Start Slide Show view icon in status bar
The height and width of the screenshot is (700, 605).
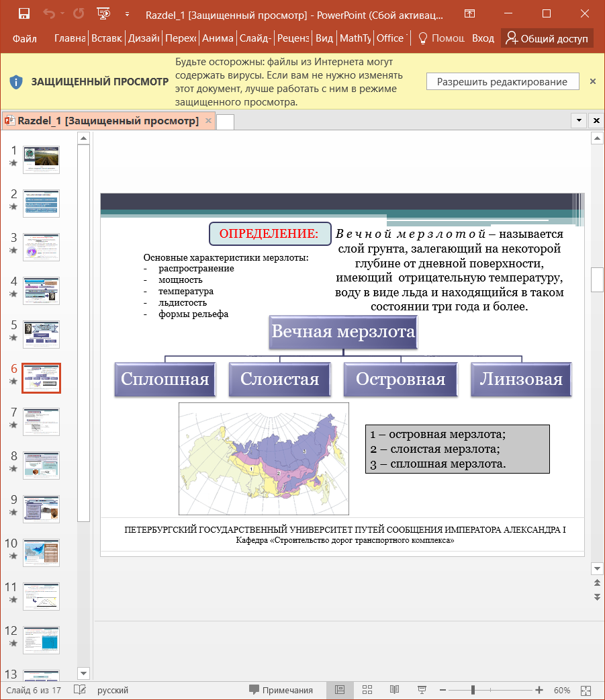(422, 690)
